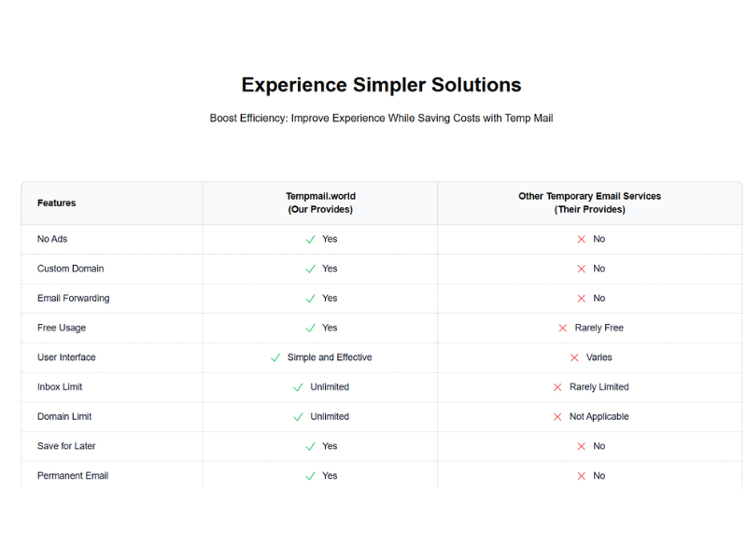Screen dimensions: 747x560
Task: Click the User Interface feature label
Action: (x=66, y=357)
